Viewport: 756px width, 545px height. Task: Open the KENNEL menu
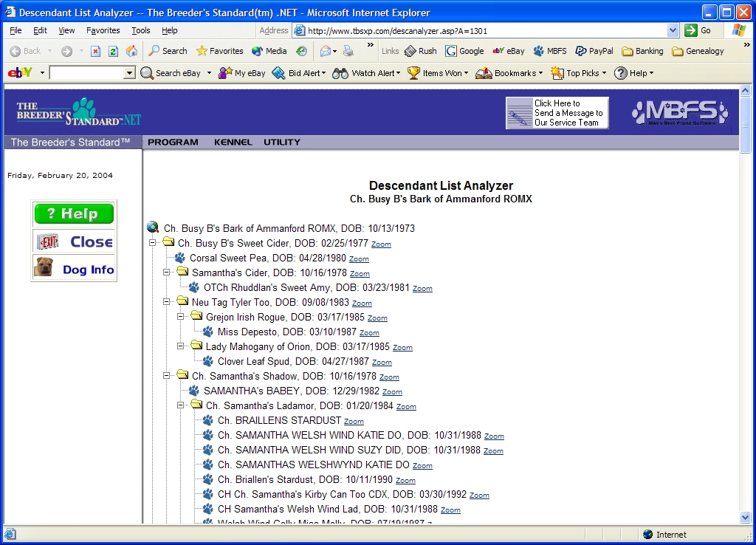233,142
